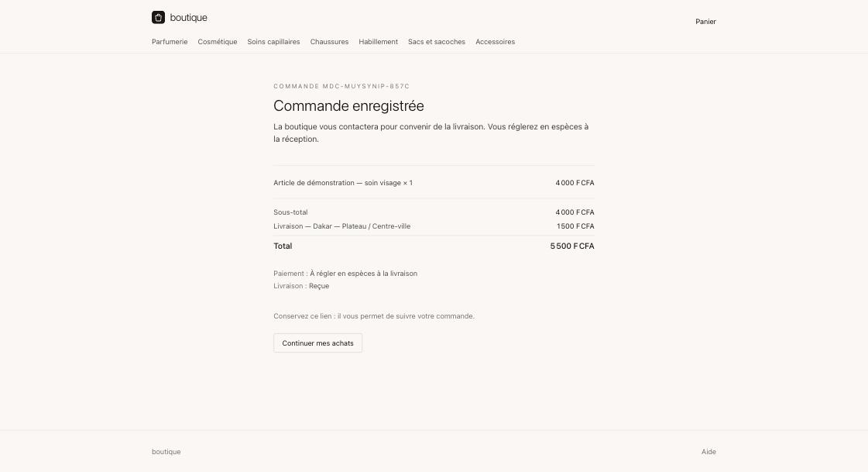
Task: Click Paiement : À régler en espèces line
Action: pyautogui.click(x=345, y=274)
